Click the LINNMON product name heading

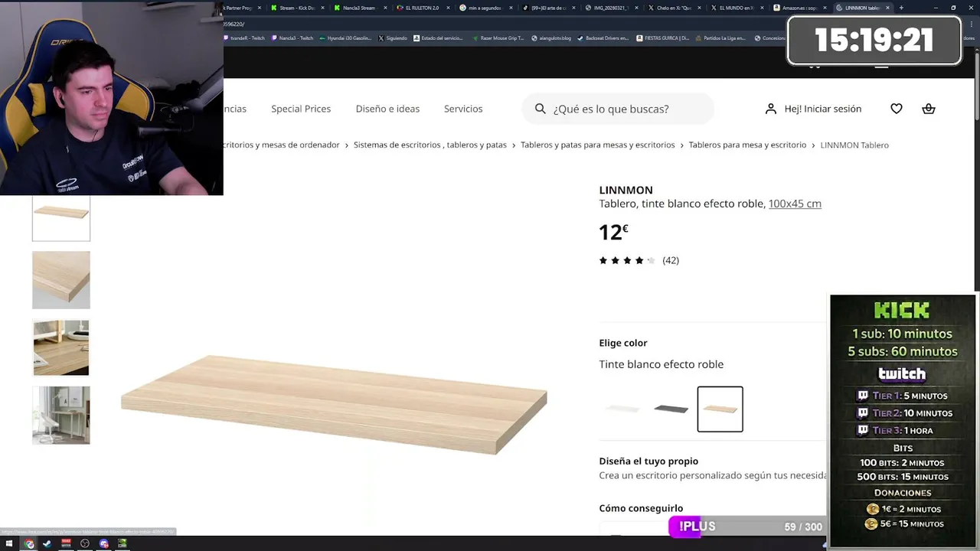[626, 190]
